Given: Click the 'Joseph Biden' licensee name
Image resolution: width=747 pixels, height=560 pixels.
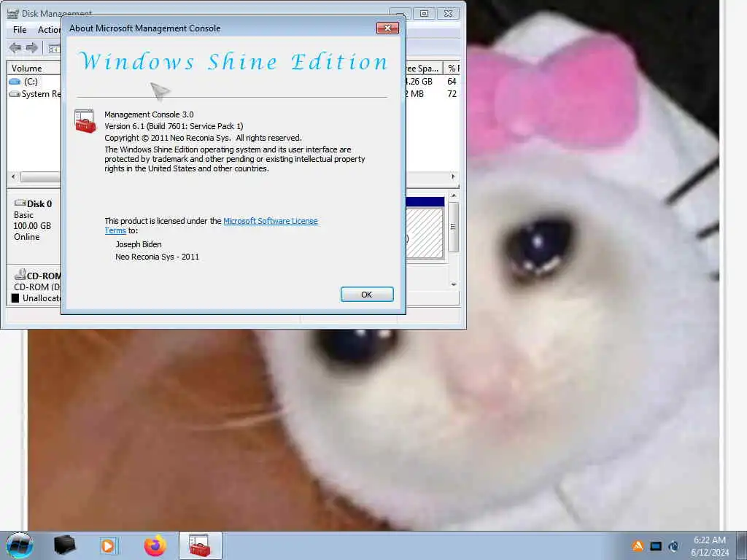Looking at the screenshot, I should (138, 244).
